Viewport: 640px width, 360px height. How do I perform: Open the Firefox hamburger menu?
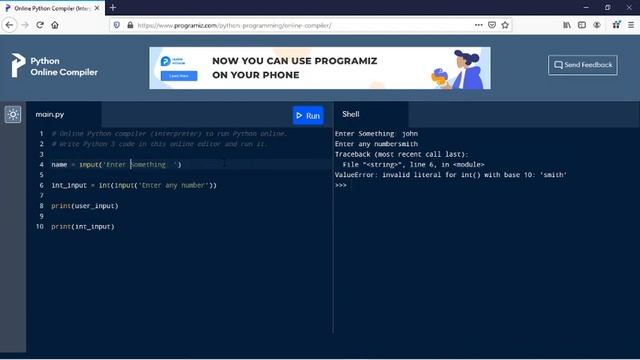(631, 25)
